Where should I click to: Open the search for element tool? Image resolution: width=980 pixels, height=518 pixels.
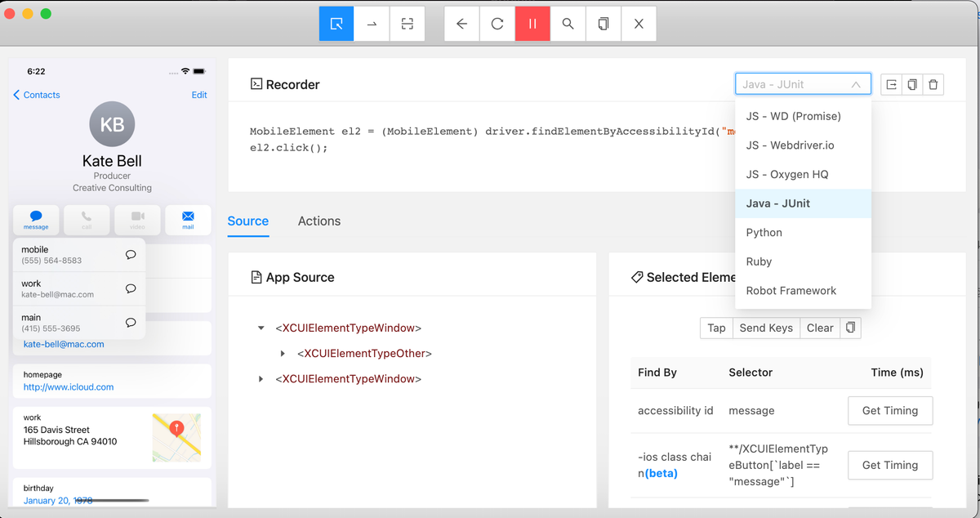(x=567, y=23)
